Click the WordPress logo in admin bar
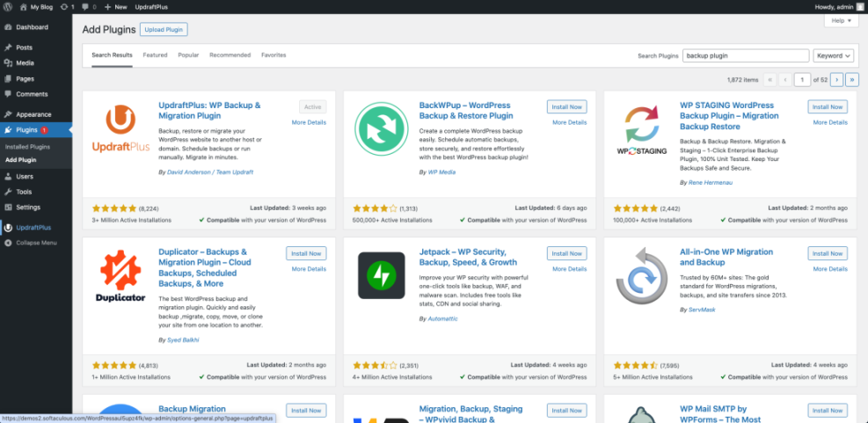868x423 pixels. pos(7,7)
